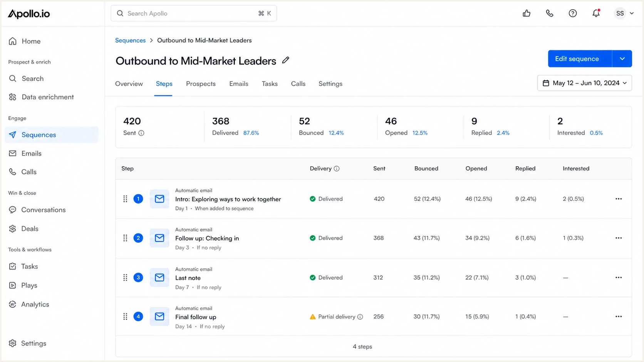Viewport: 644px width, 362px height.
Task: Switch to the sequence Tasks tab
Action: tap(270, 84)
